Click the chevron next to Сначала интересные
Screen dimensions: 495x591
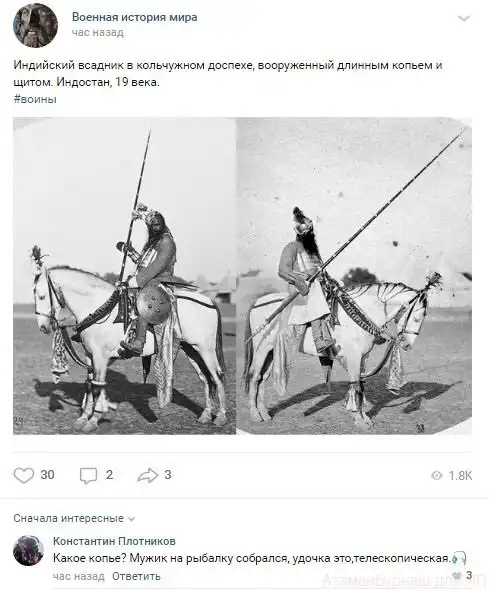click(x=132, y=519)
